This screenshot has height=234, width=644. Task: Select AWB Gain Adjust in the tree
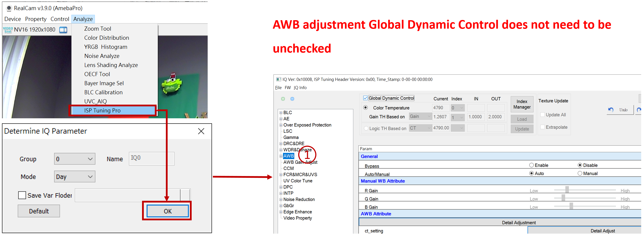300,162
